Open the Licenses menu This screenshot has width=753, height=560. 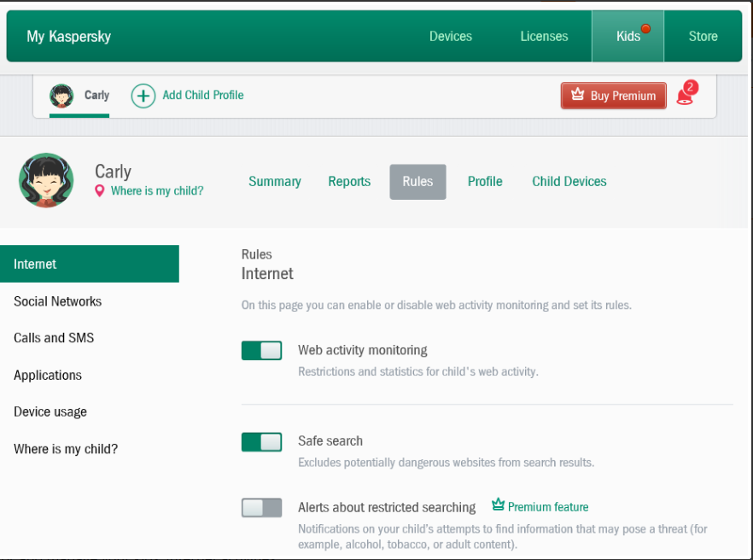pos(544,37)
